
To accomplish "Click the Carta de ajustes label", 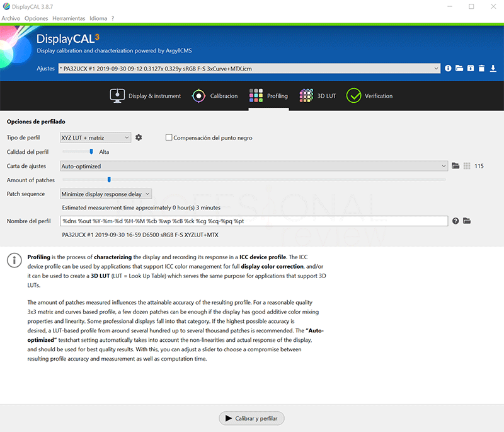I will [x=26, y=166].
